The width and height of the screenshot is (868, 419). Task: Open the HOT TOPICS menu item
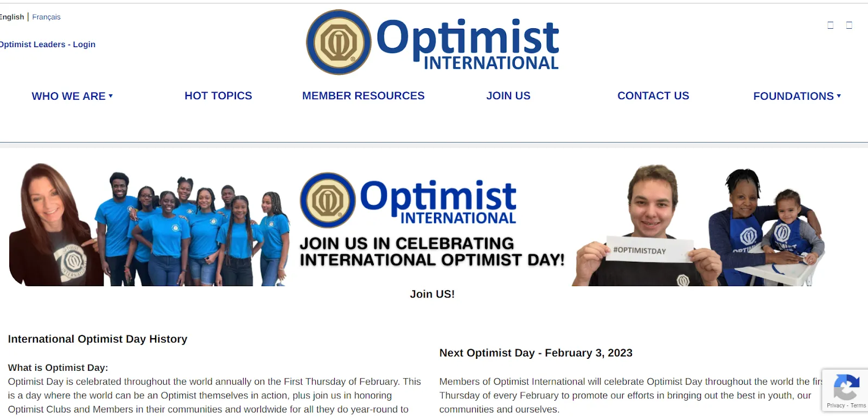coord(218,95)
